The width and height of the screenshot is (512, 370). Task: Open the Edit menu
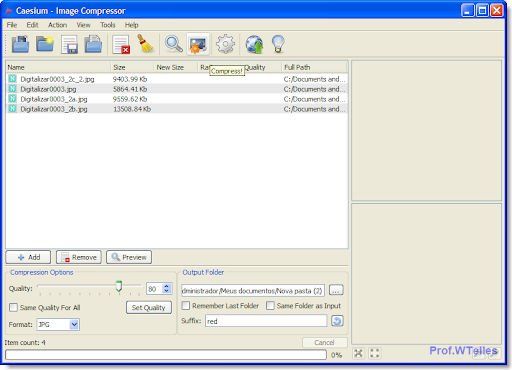point(32,25)
